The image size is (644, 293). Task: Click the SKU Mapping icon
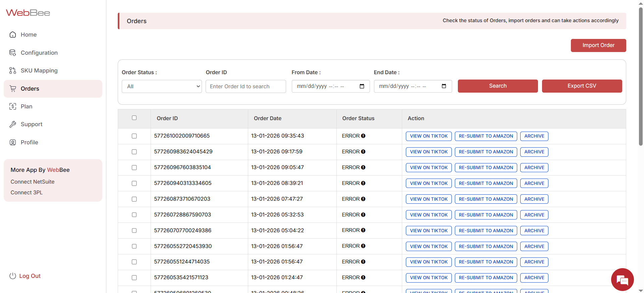pyautogui.click(x=13, y=70)
